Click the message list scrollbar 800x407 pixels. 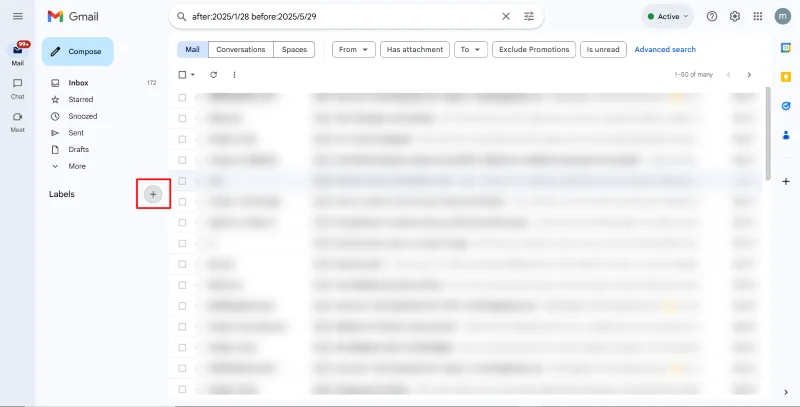[x=768, y=133]
